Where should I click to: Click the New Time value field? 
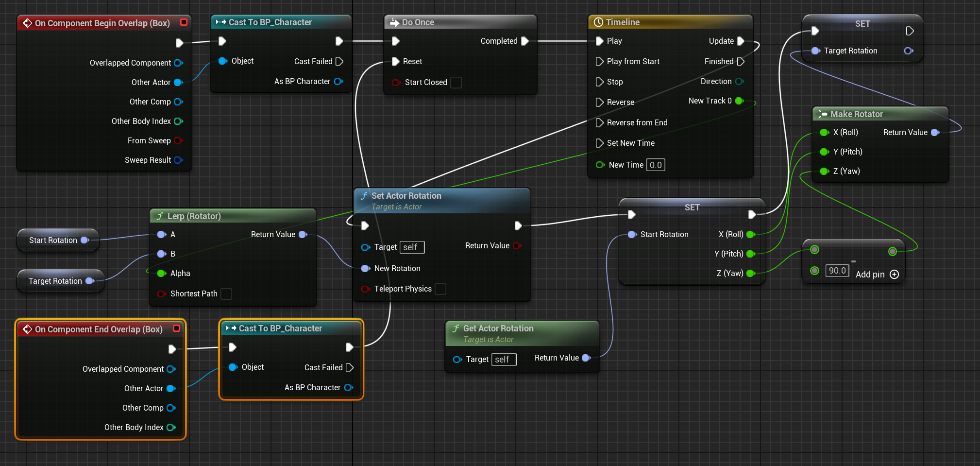[x=656, y=165]
